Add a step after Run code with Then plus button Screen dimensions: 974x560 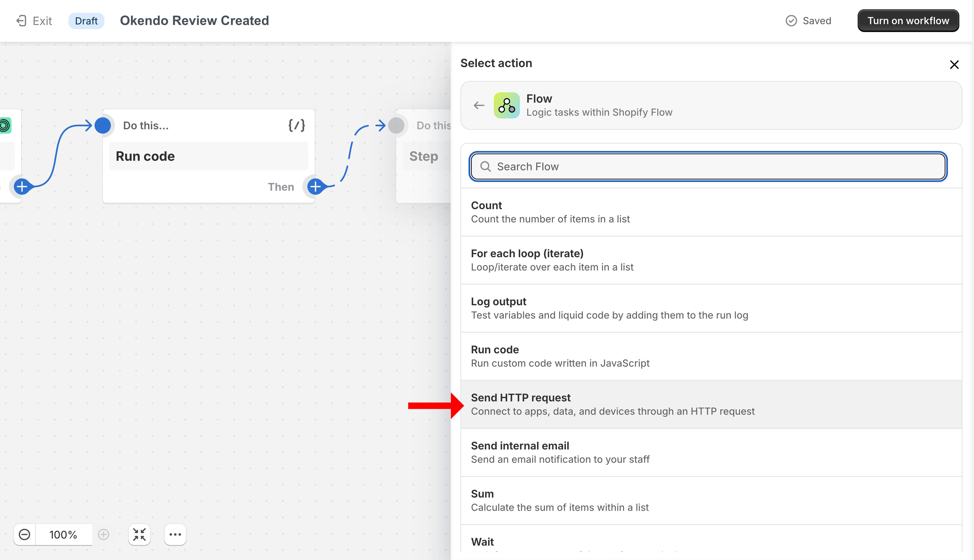tap(315, 187)
